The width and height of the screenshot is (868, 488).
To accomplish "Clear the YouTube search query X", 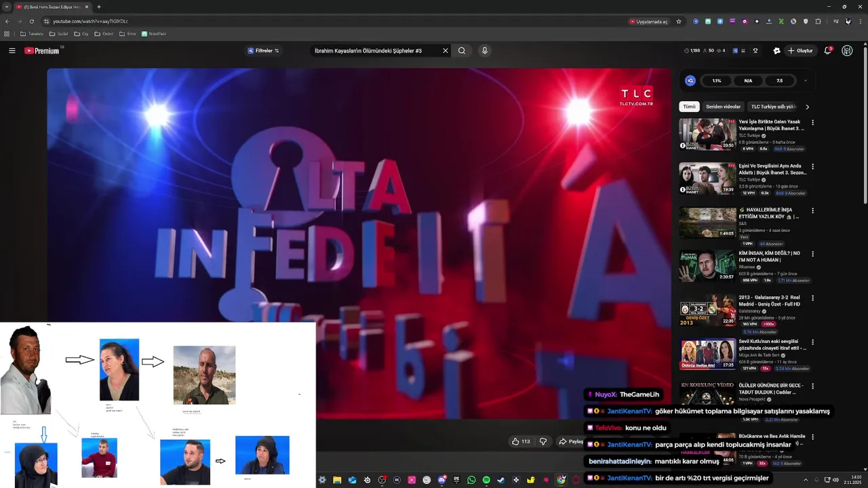I will click(x=446, y=51).
